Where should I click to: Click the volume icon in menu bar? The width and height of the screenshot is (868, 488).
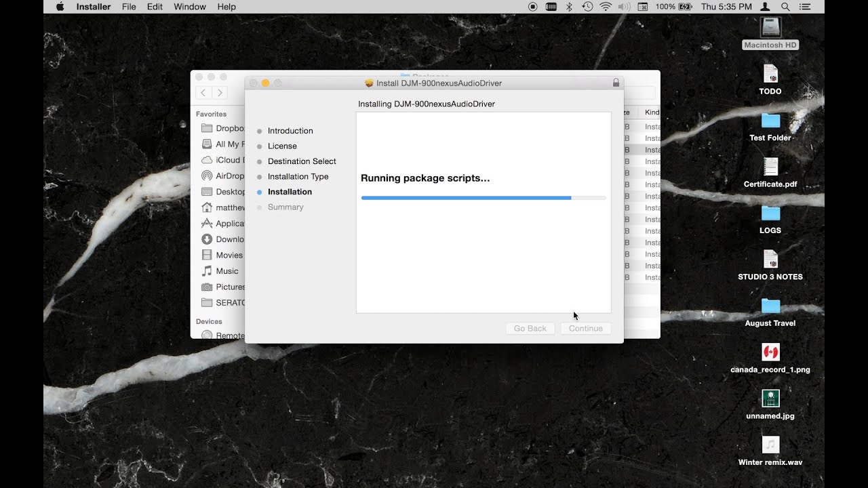[624, 7]
